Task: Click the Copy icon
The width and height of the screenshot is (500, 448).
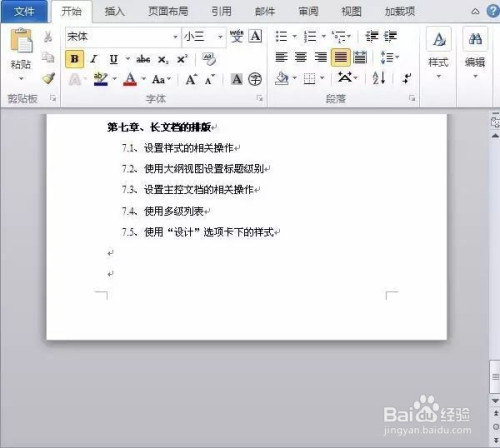Action: click(x=48, y=57)
